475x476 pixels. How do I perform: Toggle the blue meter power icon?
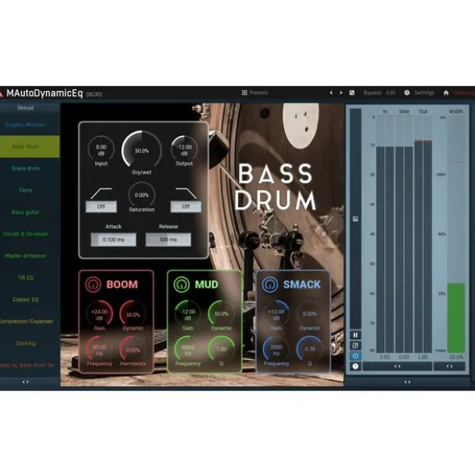tap(355, 356)
